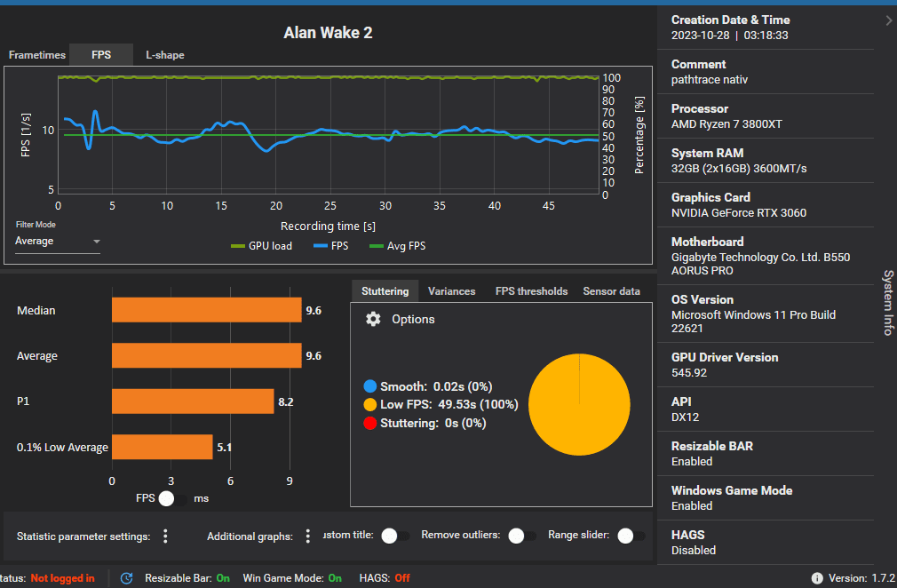Screen dimensions: 897x588
Task: Enable the Remove outliers switch
Action: click(x=521, y=536)
